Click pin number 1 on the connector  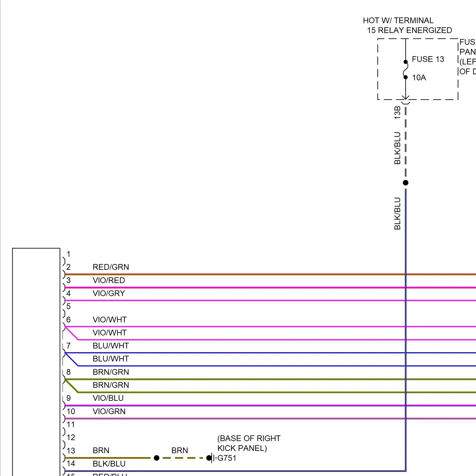click(69, 254)
